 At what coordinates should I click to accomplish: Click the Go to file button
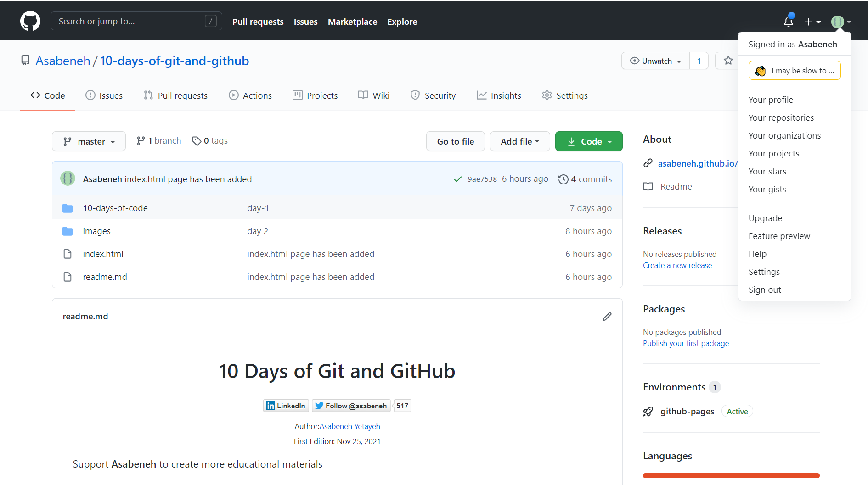click(456, 141)
